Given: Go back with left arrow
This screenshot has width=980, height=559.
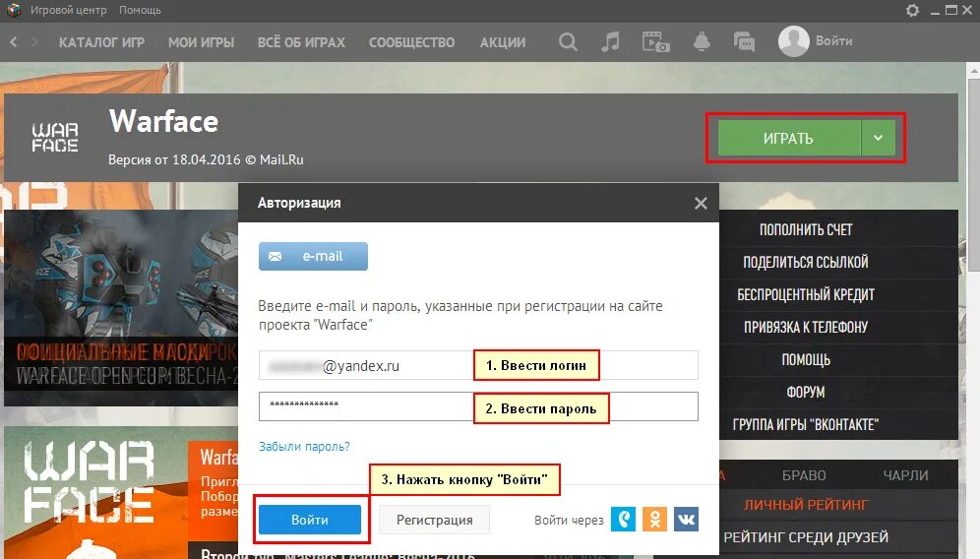Looking at the screenshot, I should 14,42.
